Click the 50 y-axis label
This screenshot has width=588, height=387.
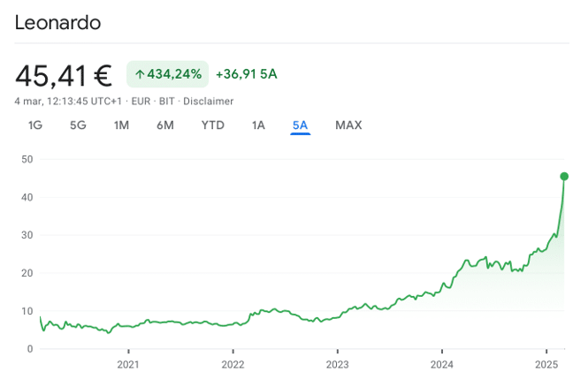coord(27,160)
